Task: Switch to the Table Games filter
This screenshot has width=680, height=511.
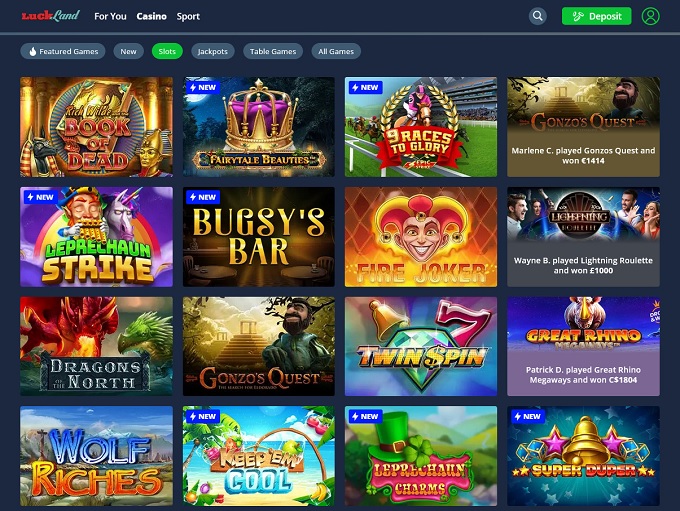Action: pyautogui.click(x=273, y=51)
